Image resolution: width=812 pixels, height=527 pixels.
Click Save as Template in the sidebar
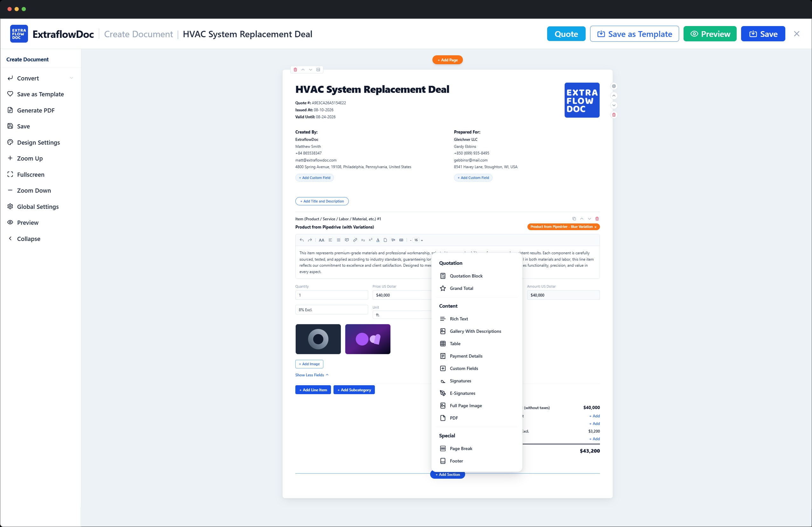tap(40, 94)
